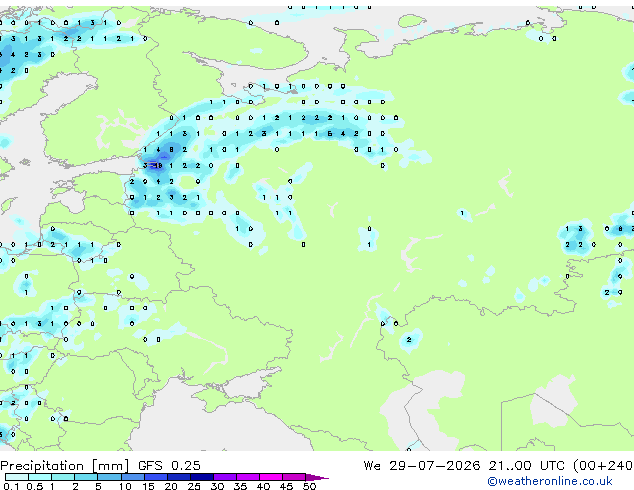
Task: Select the 45–50 mm legend color box
Action: point(294,477)
